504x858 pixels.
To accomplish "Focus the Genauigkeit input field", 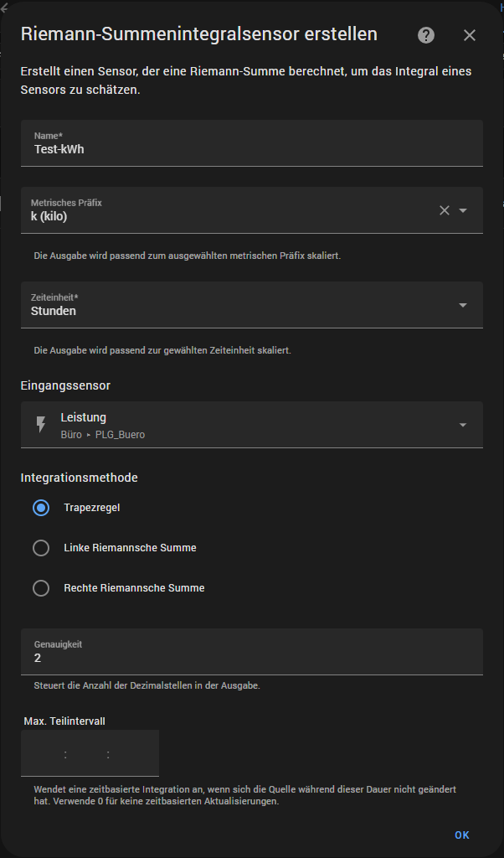I will [251, 658].
